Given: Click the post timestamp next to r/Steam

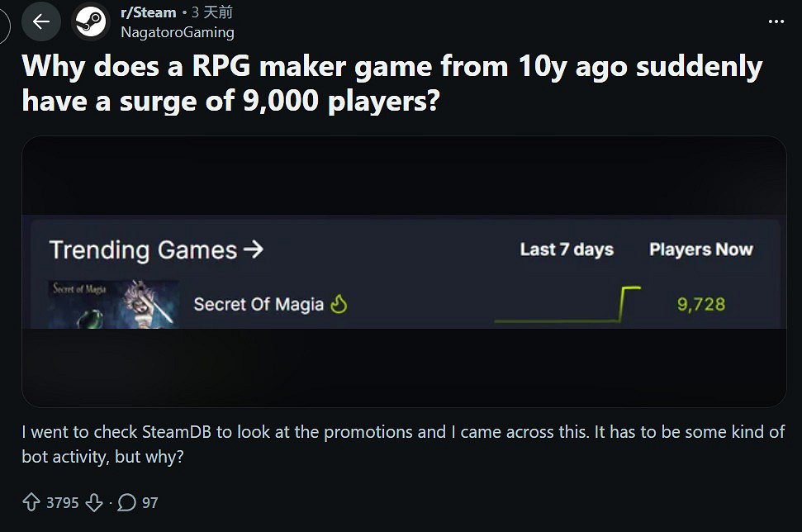Looking at the screenshot, I should coord(211,12).
